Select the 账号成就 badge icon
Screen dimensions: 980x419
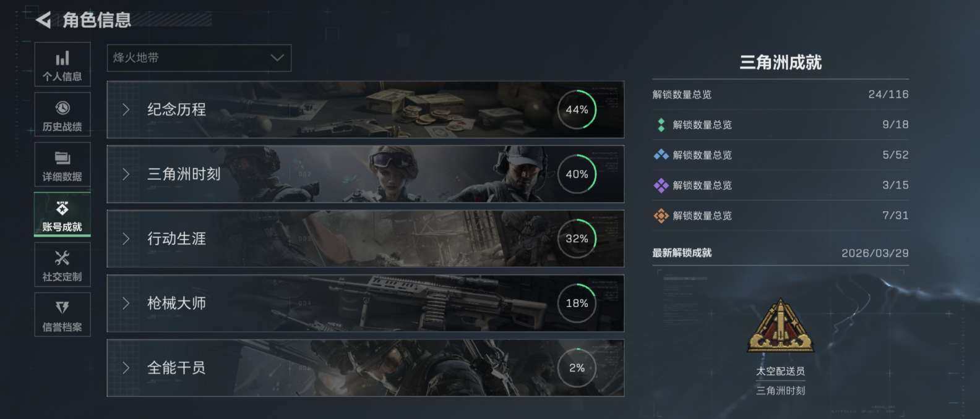[62, 208]
